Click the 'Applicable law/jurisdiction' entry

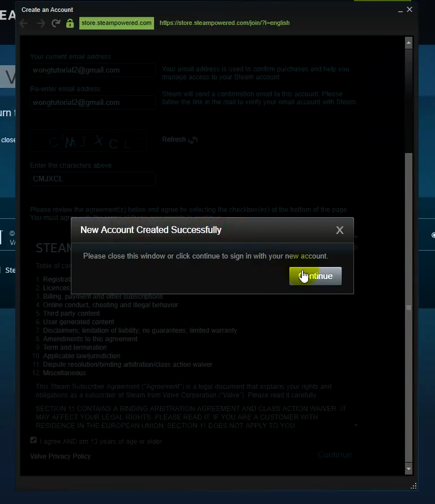click(82, 356)
